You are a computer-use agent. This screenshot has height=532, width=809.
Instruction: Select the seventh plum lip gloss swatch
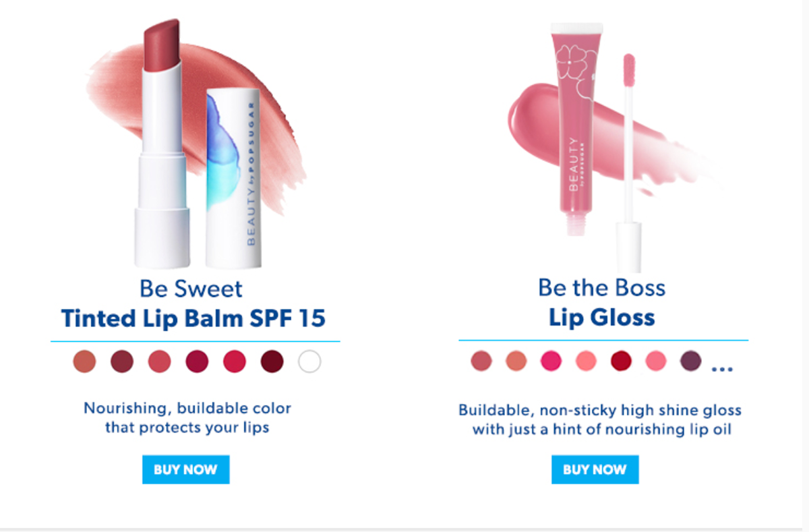[x=691, y=361]
